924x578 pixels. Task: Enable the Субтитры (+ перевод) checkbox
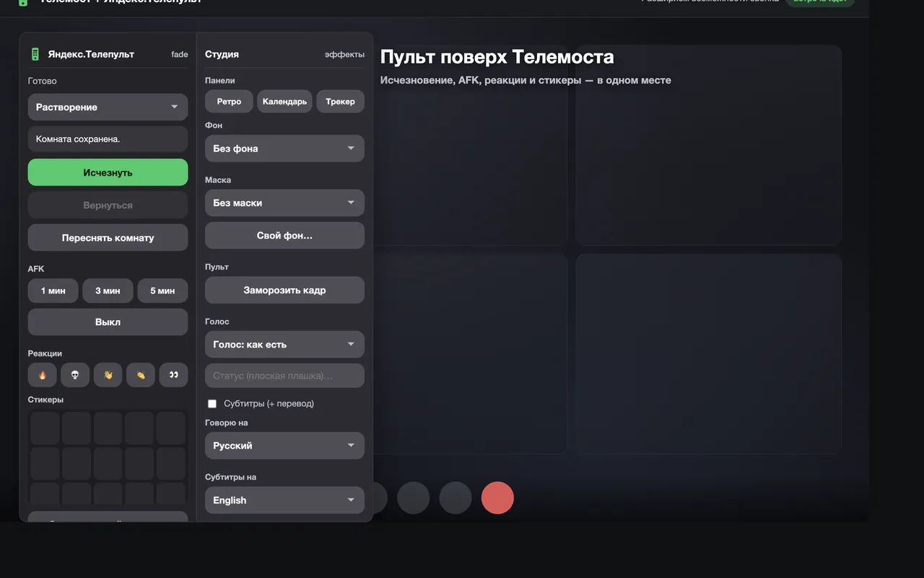click(x=212, y=403)
